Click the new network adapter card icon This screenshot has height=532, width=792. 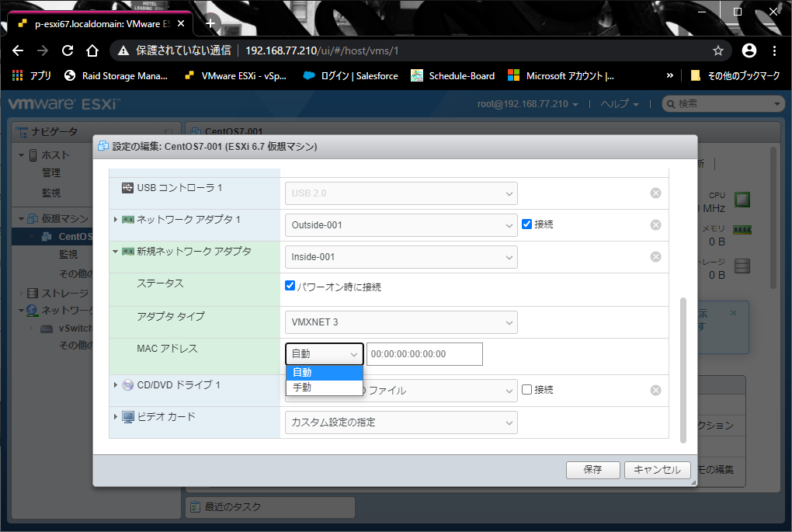click(x=128, y=251)
